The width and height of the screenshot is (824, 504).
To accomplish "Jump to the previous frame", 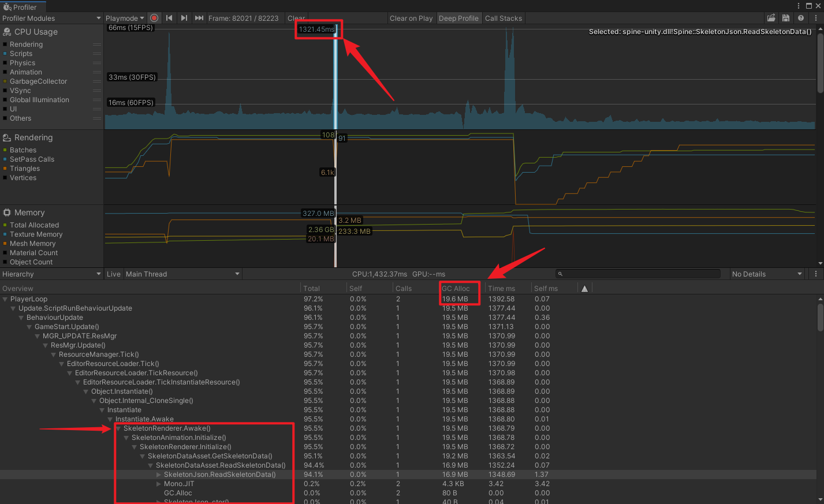I will pos(169,18).
